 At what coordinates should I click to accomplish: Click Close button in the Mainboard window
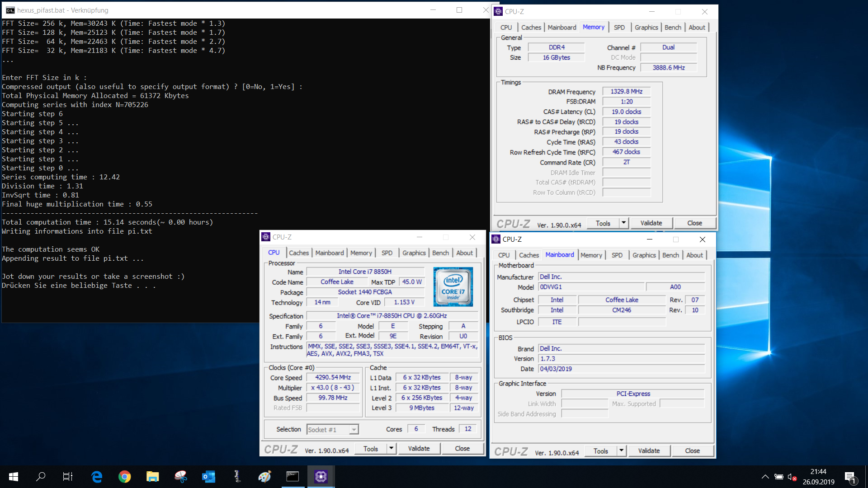point(693,450)
